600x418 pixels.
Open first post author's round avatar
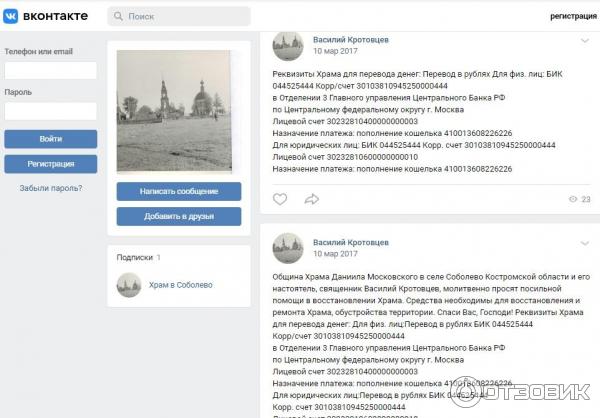[x=288, y=46]
